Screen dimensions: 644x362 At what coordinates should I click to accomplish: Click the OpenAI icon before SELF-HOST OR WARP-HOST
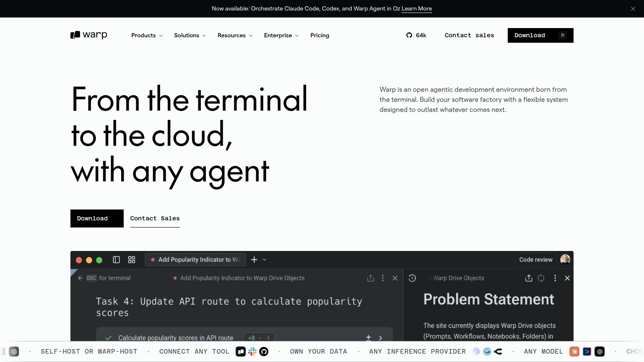[x=14, y=352]
